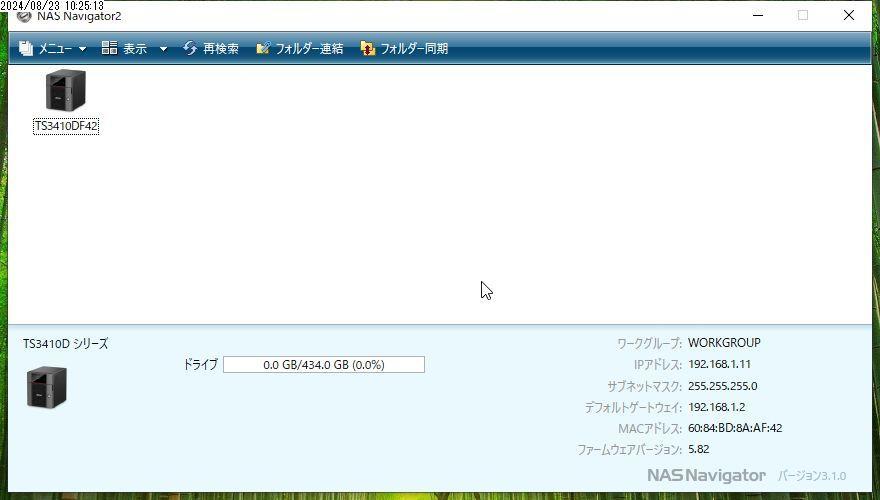Click the 再検索 rescan button
The width and height of the screenshot is (880, 500).
pos(221,49)
